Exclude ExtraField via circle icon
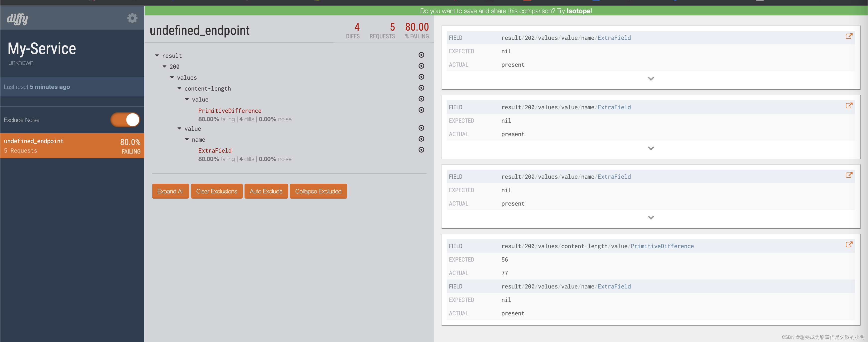The image size is (868, 342). [421, 150]
